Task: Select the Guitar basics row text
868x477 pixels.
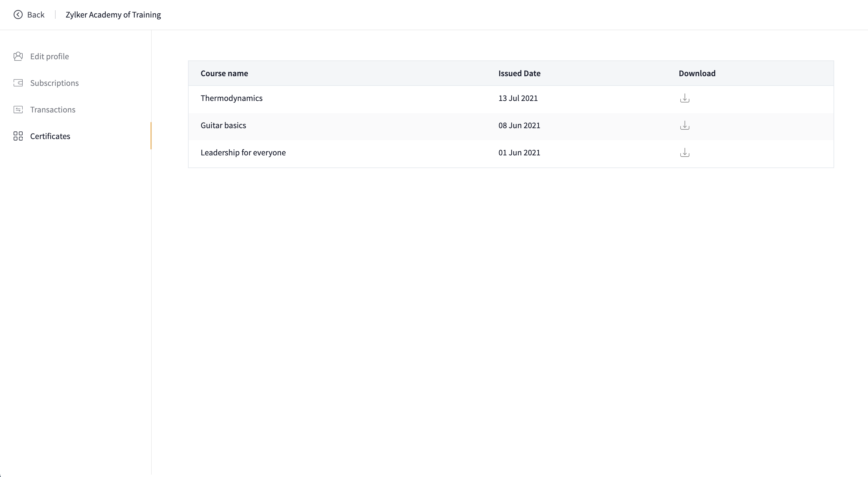Action: [223, 125]
